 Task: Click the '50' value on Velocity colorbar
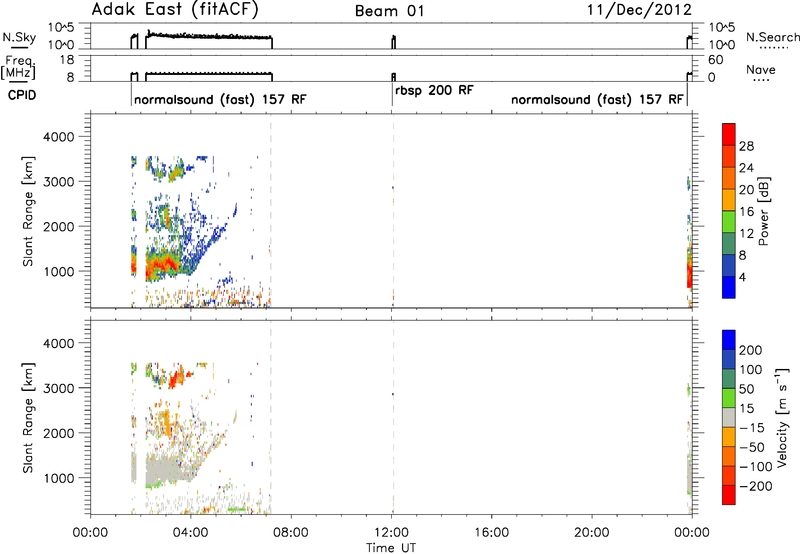tap(746, 389)
